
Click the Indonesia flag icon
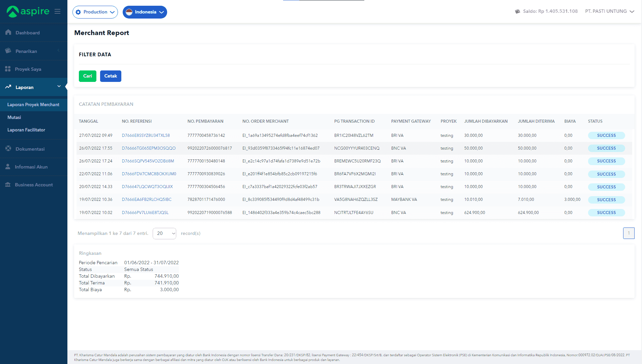click(129, 12)
